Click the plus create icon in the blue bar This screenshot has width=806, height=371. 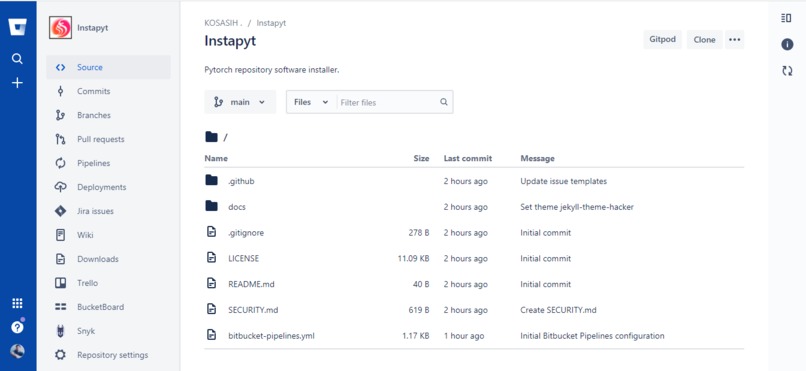[17, 83]
